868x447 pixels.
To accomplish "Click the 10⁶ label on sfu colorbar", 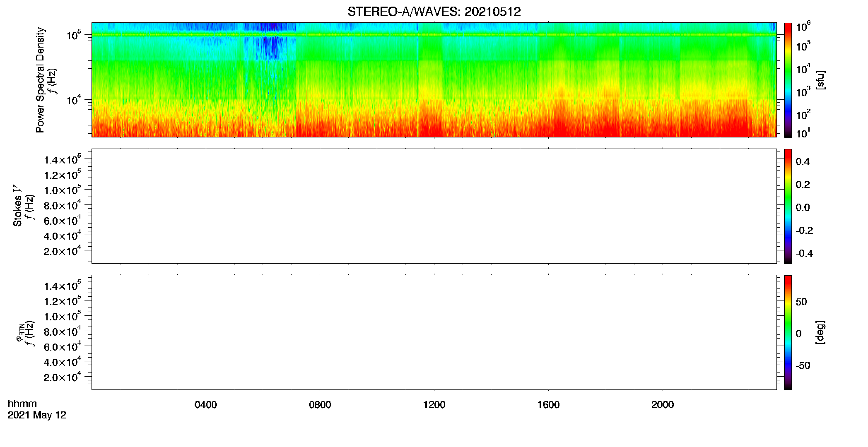I will click(x=803, y=26).
